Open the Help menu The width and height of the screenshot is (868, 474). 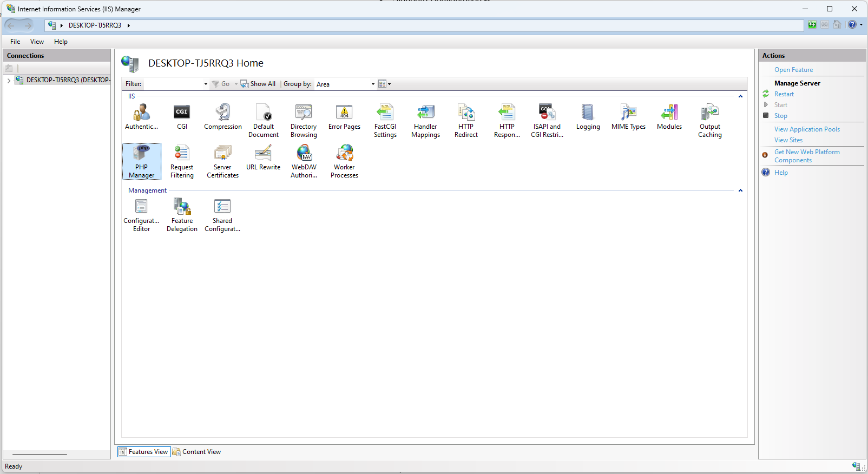click(61, 42)
